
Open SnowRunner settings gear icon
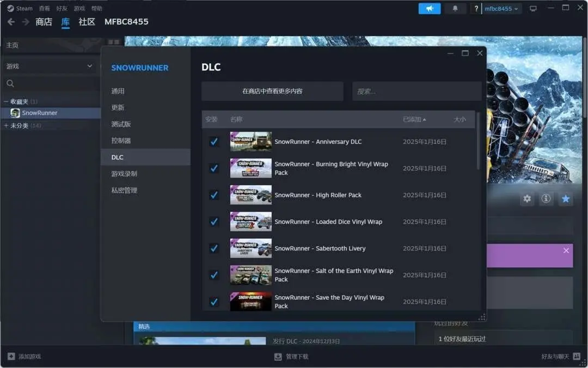click(527, 198)
